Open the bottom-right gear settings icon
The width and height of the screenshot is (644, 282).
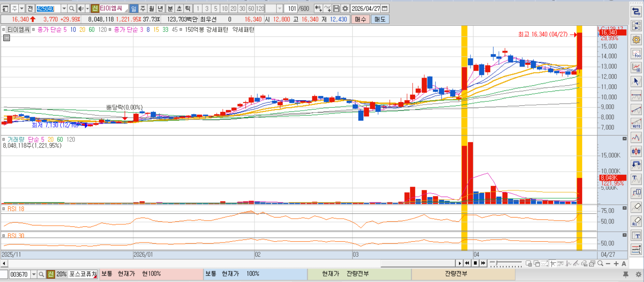click(x=638, y=274)
